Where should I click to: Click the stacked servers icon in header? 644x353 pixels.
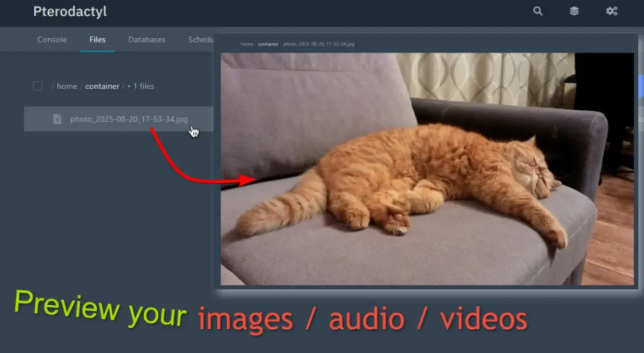coord(574,11)
